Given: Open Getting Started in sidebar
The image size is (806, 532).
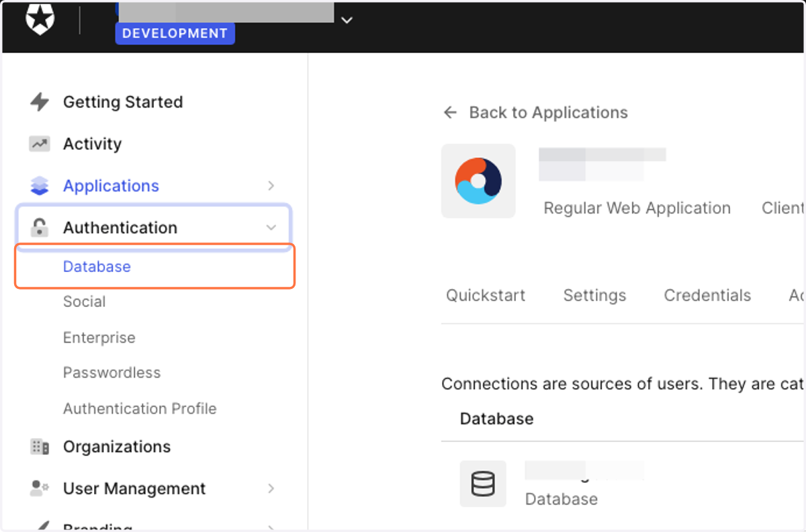Looking at the screenshot, I should click(x=123, y=102).
